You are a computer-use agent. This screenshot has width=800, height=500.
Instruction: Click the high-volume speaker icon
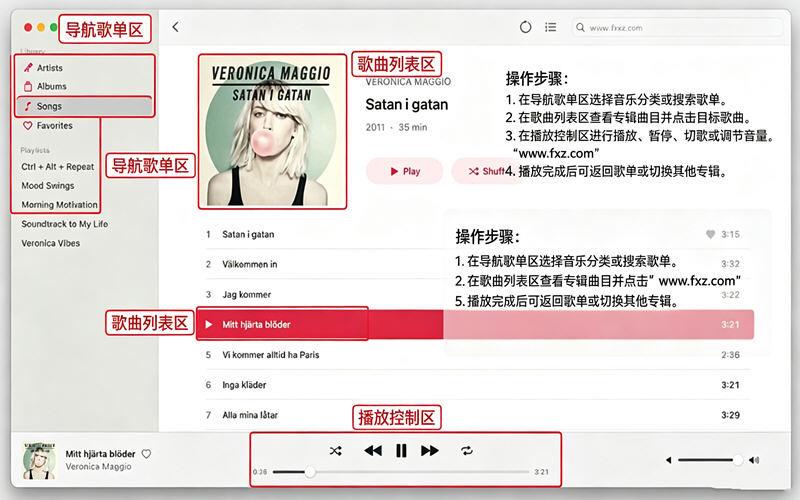(754, 460)
